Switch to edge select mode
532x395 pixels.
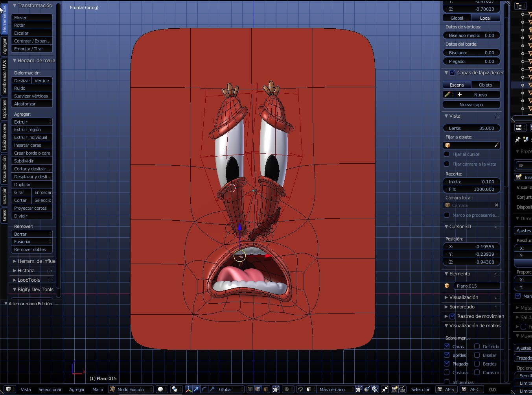[x=258, y=389]
